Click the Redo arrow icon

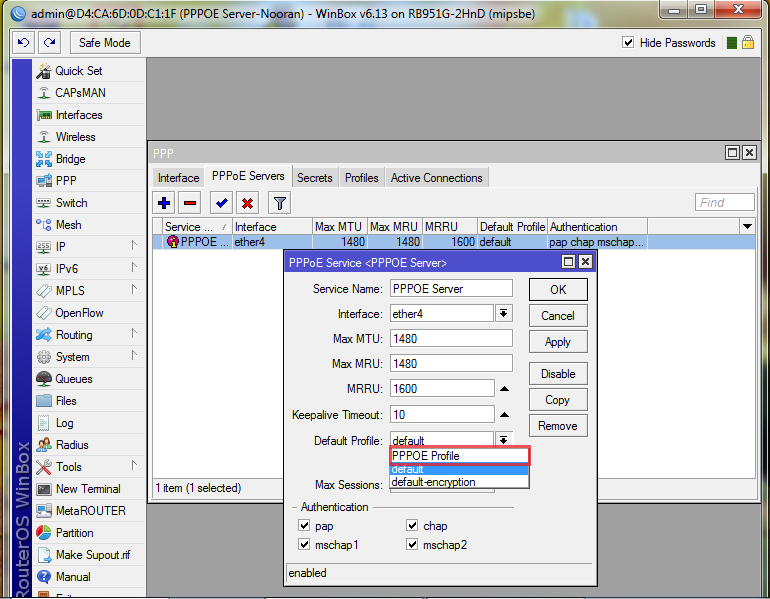[x=50, y=43]
